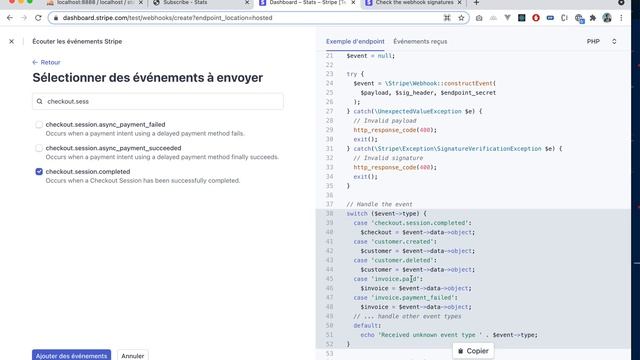The width and height of the screenshot is (640, 360).
Task: Open a new browser tab
Action: click(x=476, y=3)
